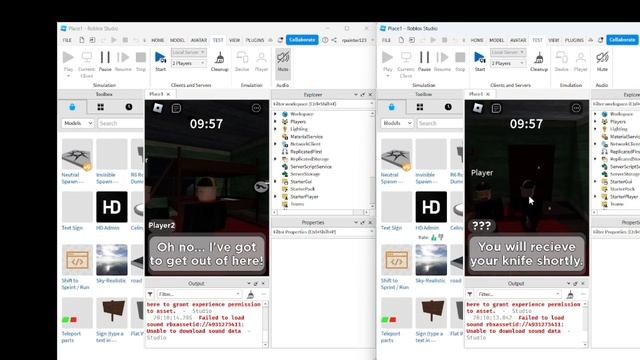640x360 pixels.
Task: Open FILE menu in right window
Action: pos(386,40)
